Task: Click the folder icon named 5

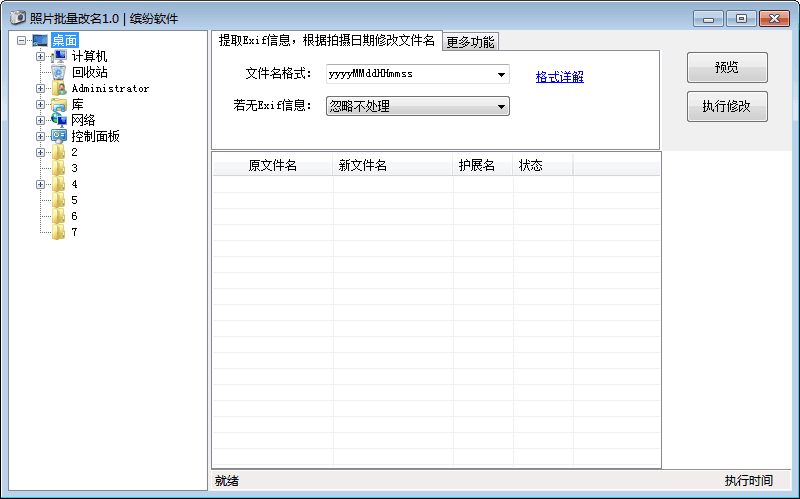Action: pyautogui.click(x=58, y=200)
